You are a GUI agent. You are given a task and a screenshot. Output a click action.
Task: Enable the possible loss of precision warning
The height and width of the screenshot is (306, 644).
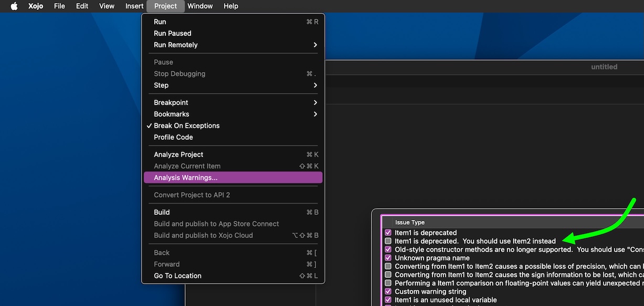[x=388, y=266]
